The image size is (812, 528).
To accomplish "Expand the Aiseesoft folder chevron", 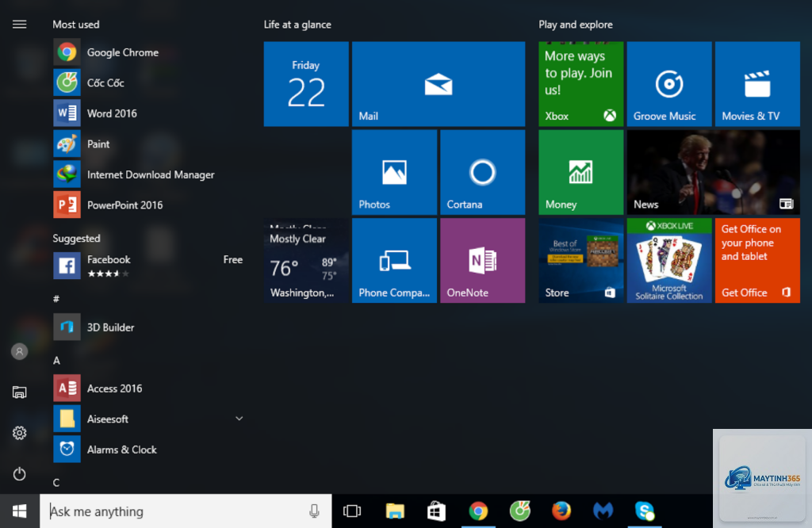I will (x=239, y=419).
